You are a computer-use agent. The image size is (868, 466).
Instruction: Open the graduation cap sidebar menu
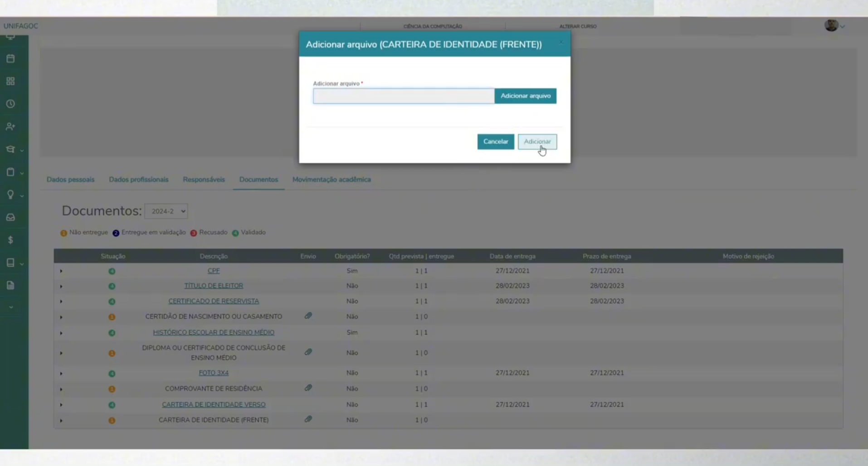pos(10,149)
